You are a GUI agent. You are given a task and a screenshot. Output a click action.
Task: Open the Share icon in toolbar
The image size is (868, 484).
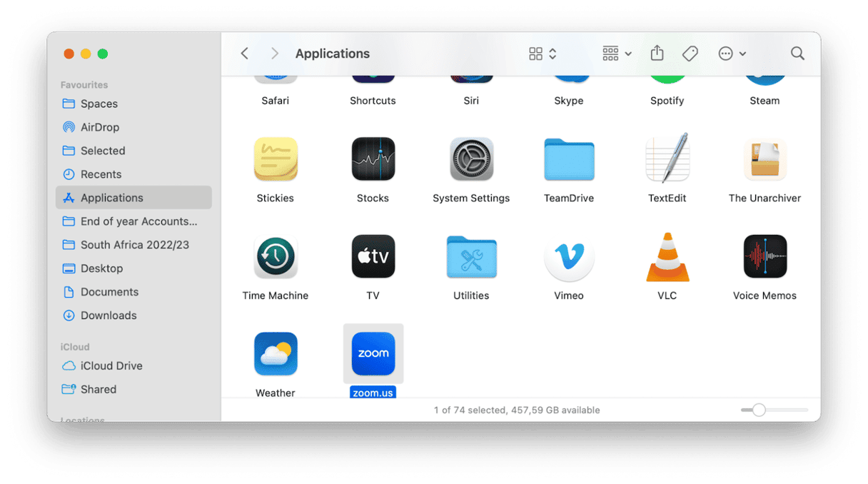point(657,53)
